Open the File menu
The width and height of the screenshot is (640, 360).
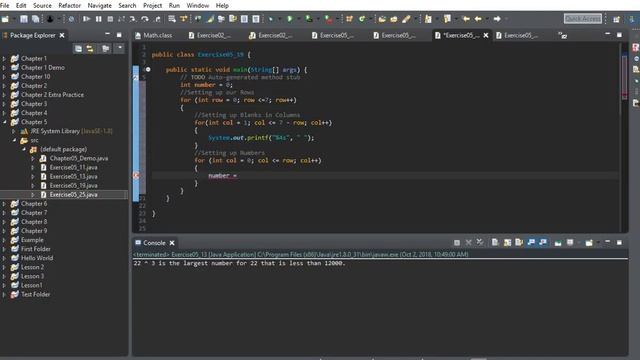point(4,5)
